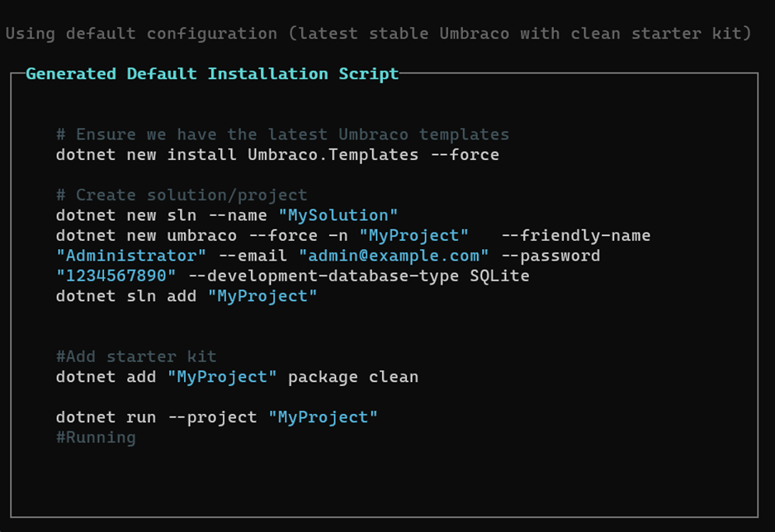Select the "MySolution" string value
This screenshot has height=532, width=775.
point(338,215)
